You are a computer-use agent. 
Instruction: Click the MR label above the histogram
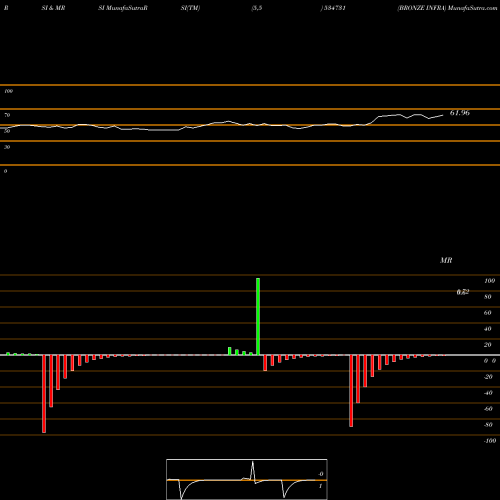446,260
